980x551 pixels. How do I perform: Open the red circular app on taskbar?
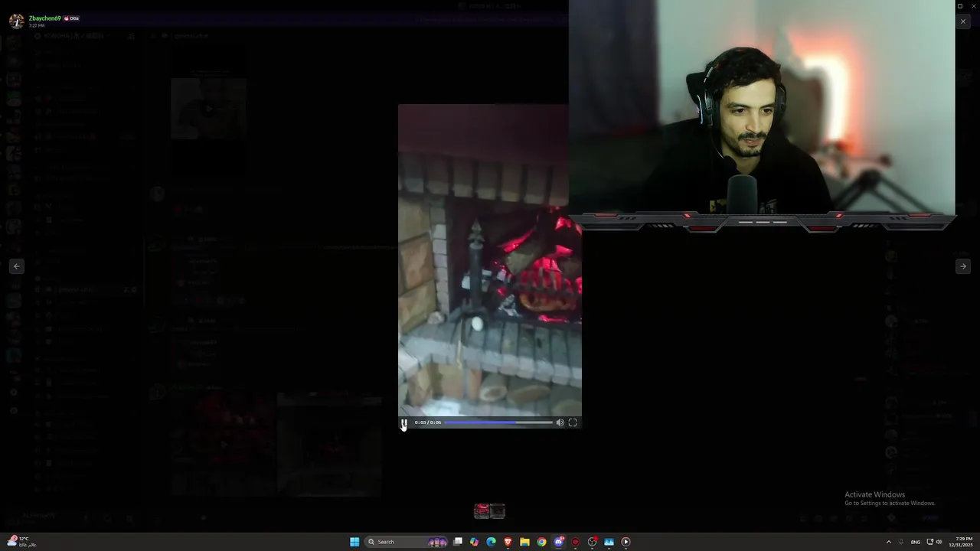point(576,542)
